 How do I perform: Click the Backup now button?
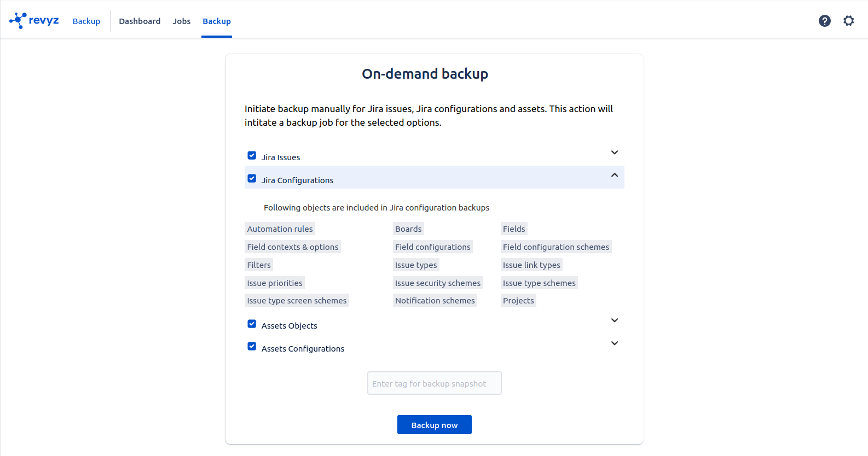434,425
